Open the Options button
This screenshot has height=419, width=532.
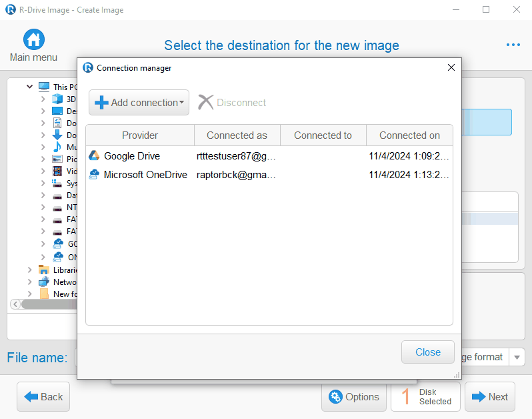[x=354, y=396]
